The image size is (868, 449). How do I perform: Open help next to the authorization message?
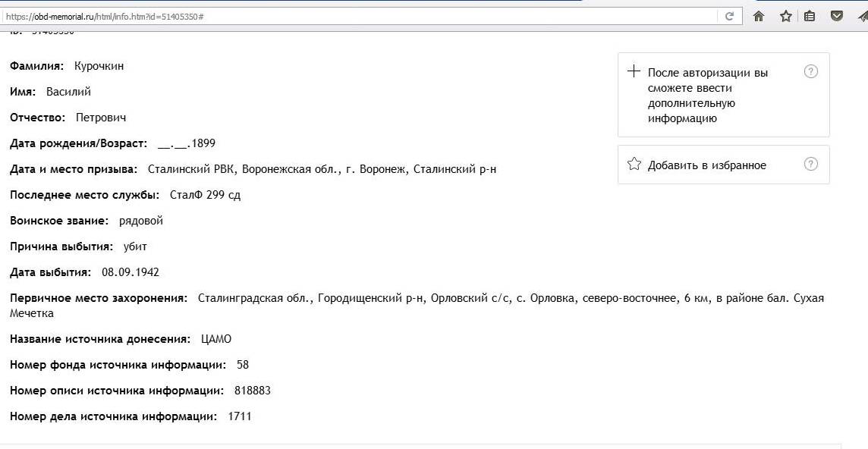(810, 72)
